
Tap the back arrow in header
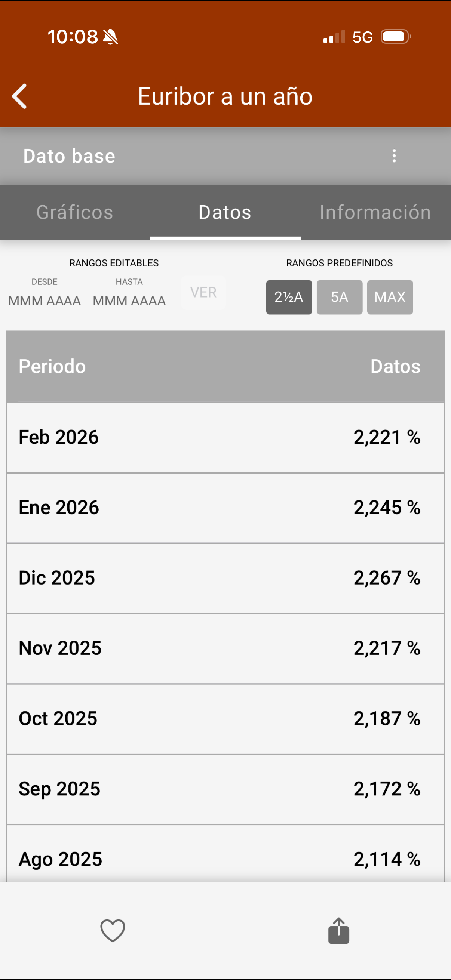(x=20, y=96)
